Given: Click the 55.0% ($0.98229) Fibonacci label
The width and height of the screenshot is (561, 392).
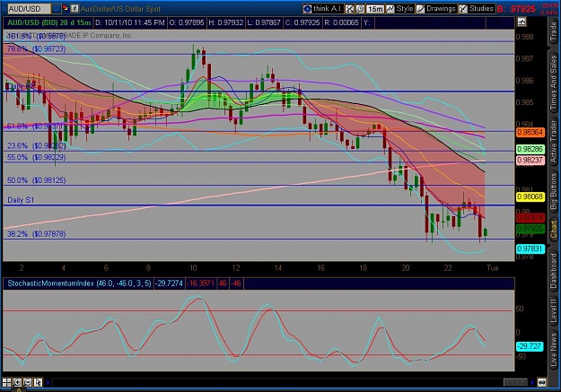Looking at the screenshot, I should tap(36, 157).
